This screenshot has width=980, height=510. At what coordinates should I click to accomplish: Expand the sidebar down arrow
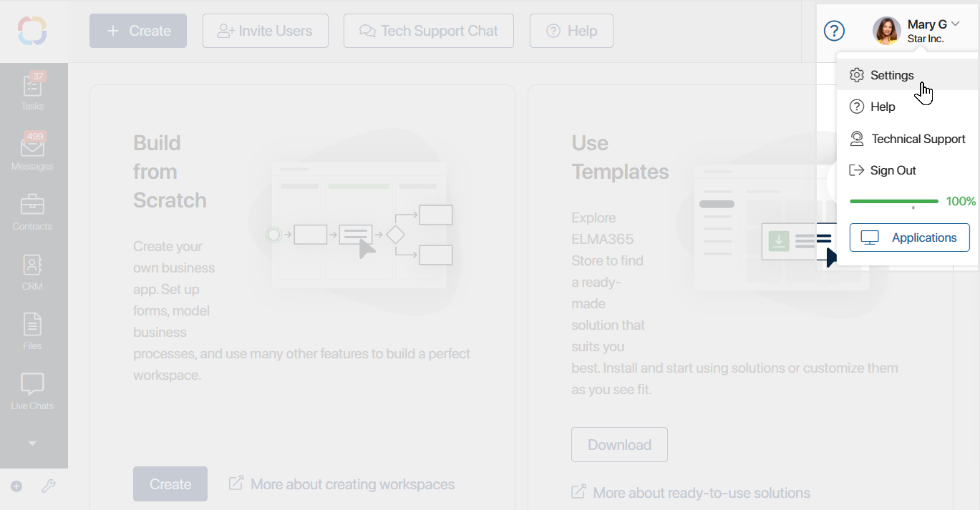tap(32, 443)
